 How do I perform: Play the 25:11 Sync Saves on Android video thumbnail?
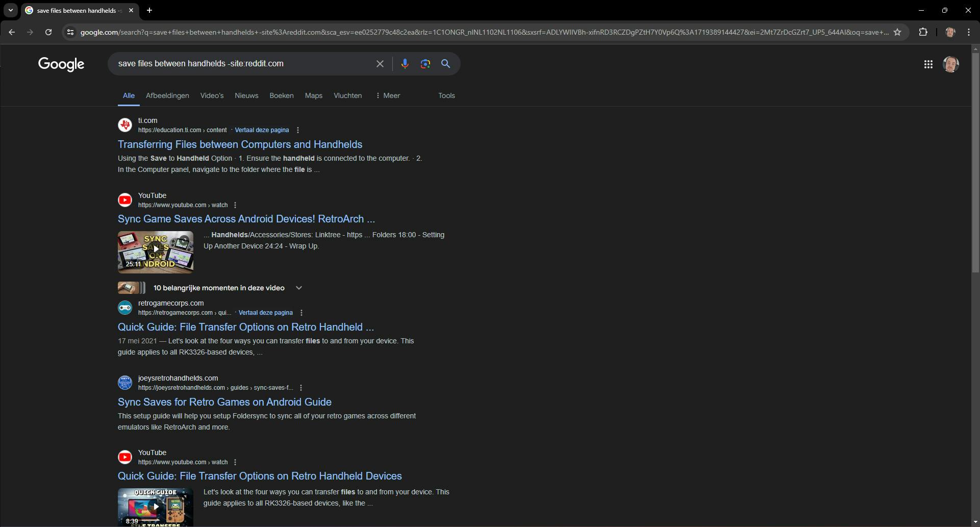156,252
